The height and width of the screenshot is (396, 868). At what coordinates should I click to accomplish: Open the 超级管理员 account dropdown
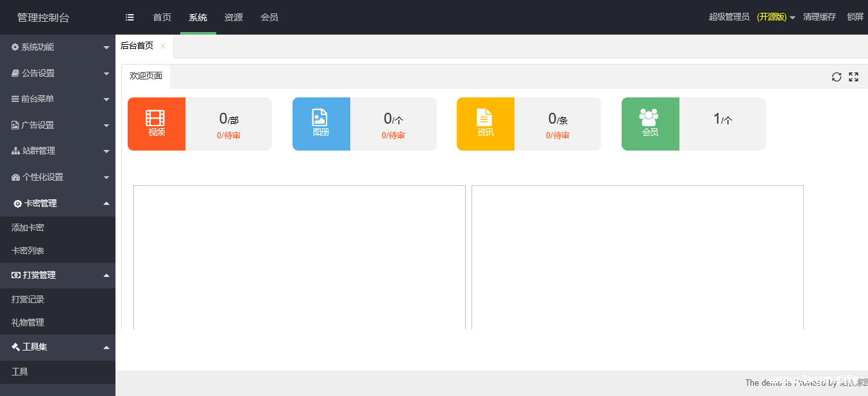(x=751, y=17)
